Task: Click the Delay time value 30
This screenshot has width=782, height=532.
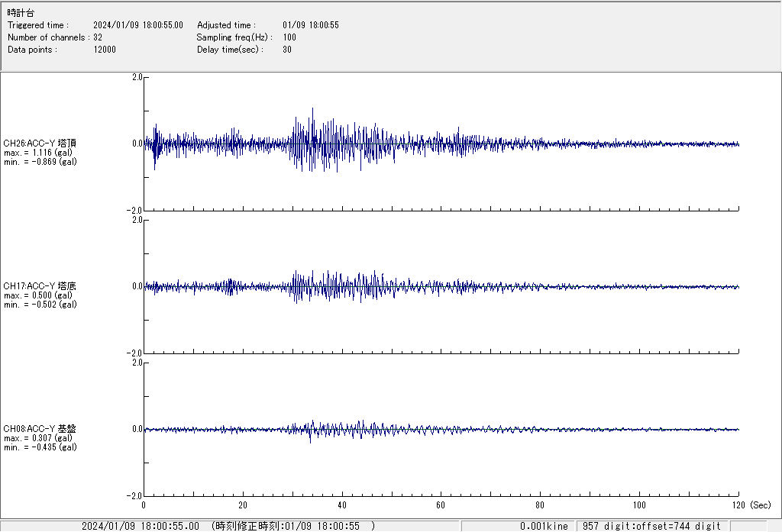Action: click(x=287, y=50)
